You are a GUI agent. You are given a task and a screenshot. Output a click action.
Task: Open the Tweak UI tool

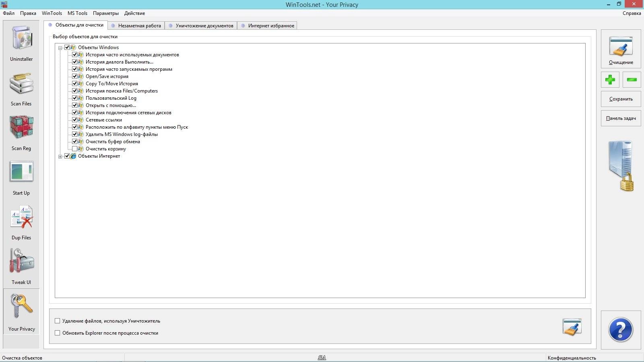[x=21, y=267]
